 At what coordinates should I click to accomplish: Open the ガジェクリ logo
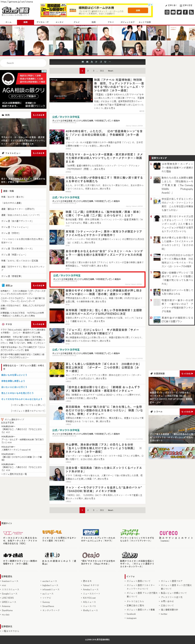point(130,555)
